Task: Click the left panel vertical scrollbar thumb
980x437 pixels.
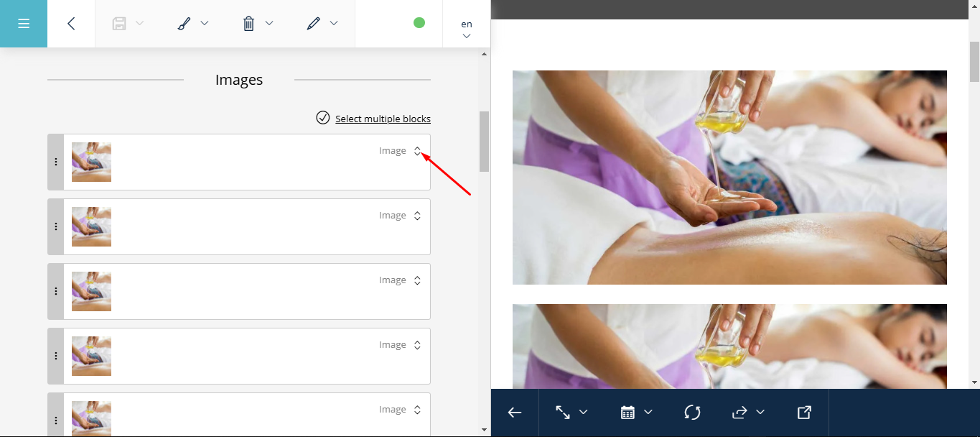Action: [484, 141]
